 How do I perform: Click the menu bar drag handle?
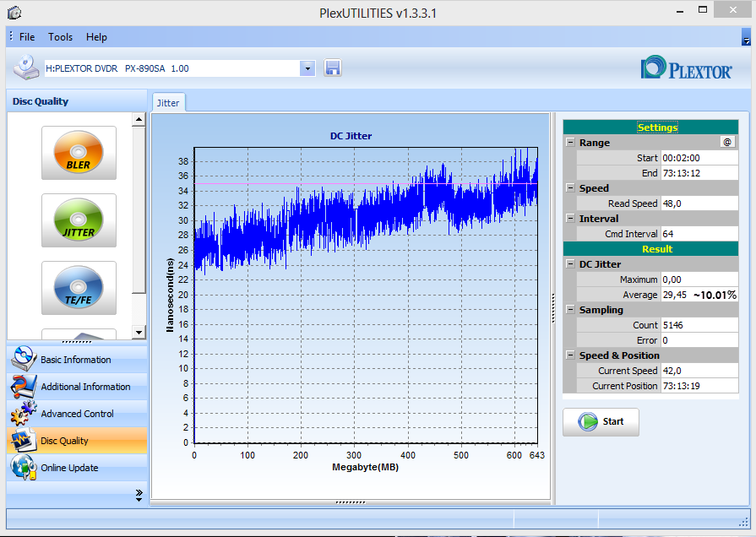tap(11, 36)
